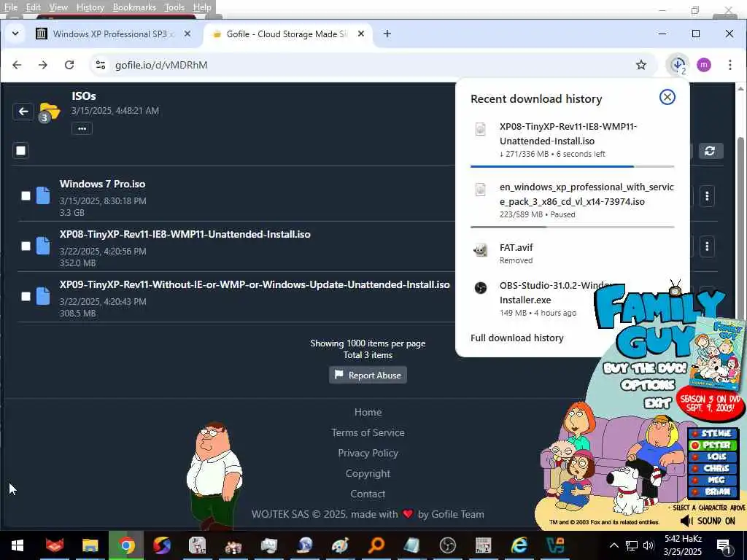Click the ISOs folder icon
The width and height of the screenshot is (747, 560).
[50, 112]
